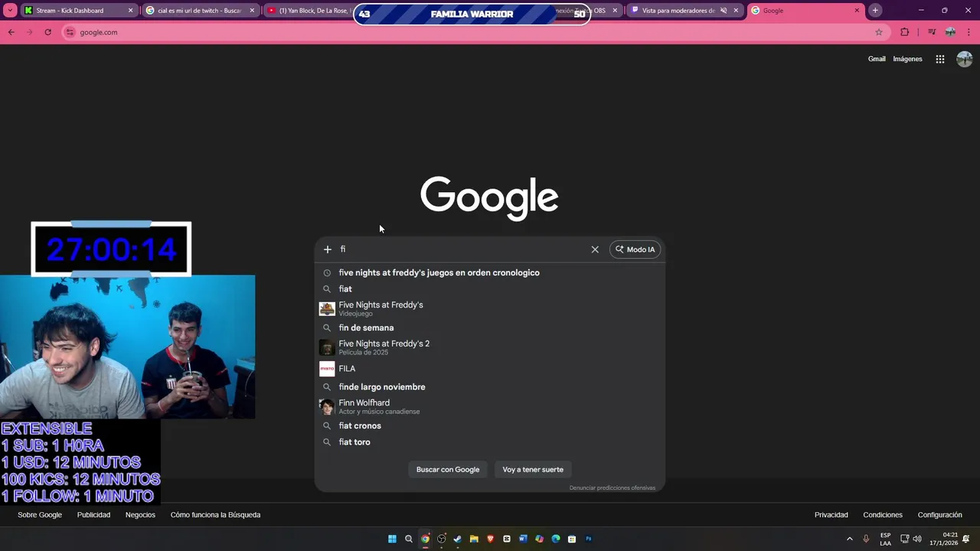The width and height of the screenshot is (980, 551).
Task: Click the google.com address bar
Action: tap(475, 32)
